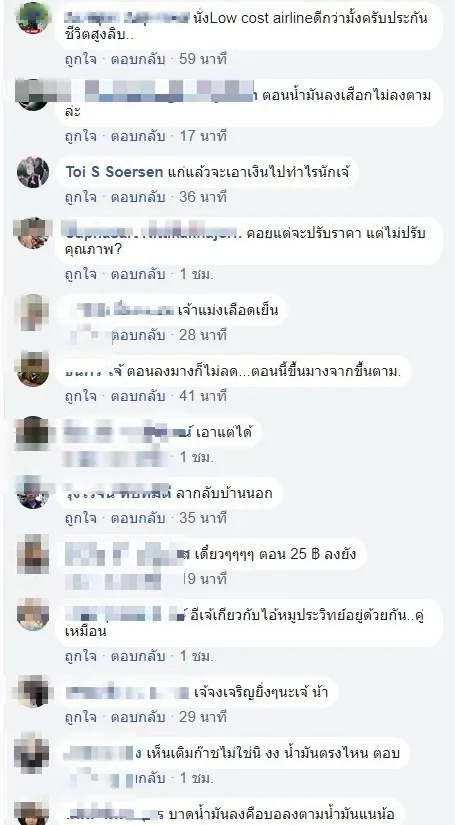Screen dimensions: 455x825
Task: Click the top commenter's avatar thumbnail
Action: coord(33,17)
